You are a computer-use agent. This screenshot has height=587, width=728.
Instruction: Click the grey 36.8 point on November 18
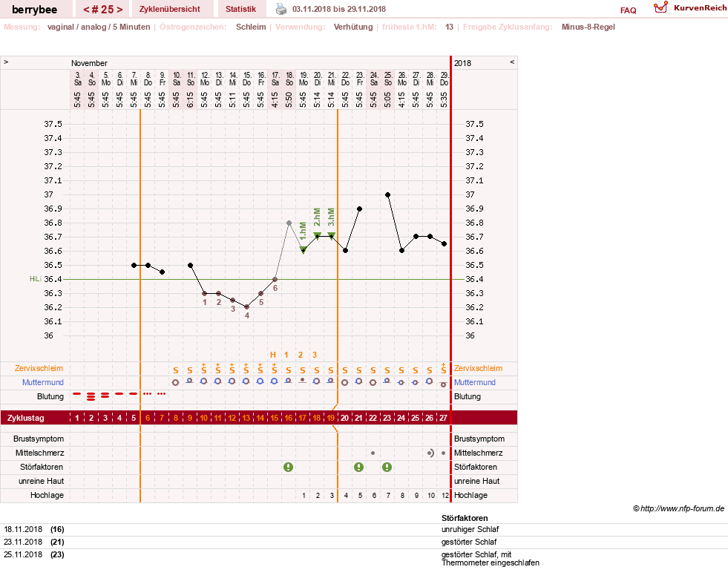(289, 223)
